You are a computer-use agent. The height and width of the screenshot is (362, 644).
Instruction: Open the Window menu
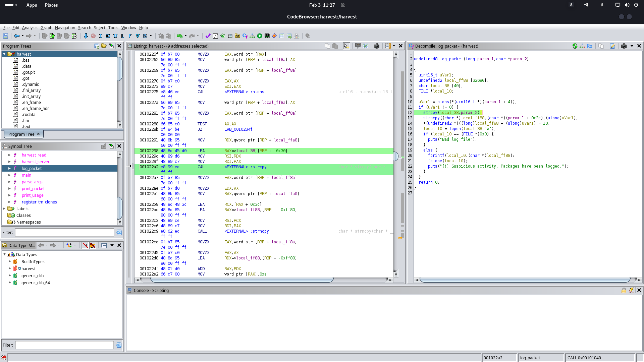(x=129, y=27)
